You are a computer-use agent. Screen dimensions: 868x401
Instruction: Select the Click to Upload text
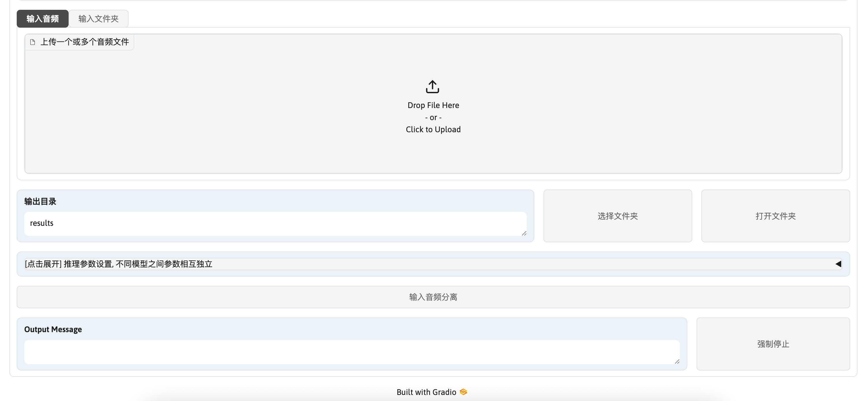pyautogui.click(x=433, y=130)
